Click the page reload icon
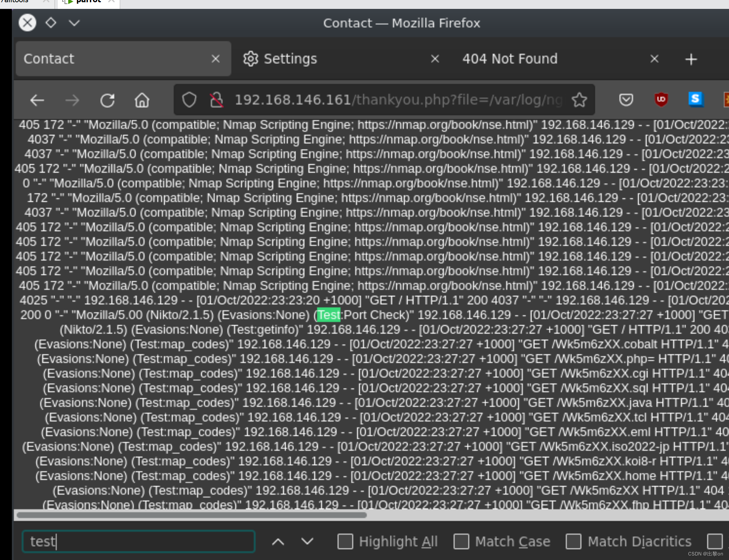 108,99
